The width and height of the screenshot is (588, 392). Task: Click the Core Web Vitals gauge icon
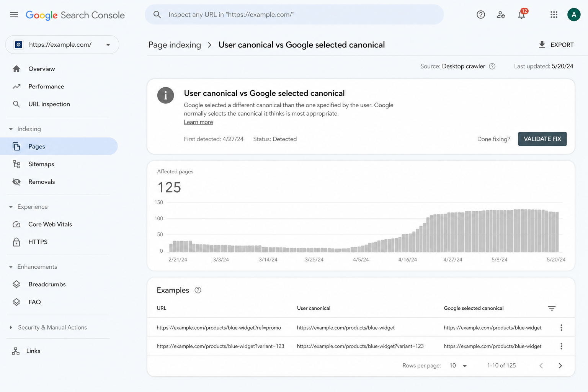click(x=16, y=224)
